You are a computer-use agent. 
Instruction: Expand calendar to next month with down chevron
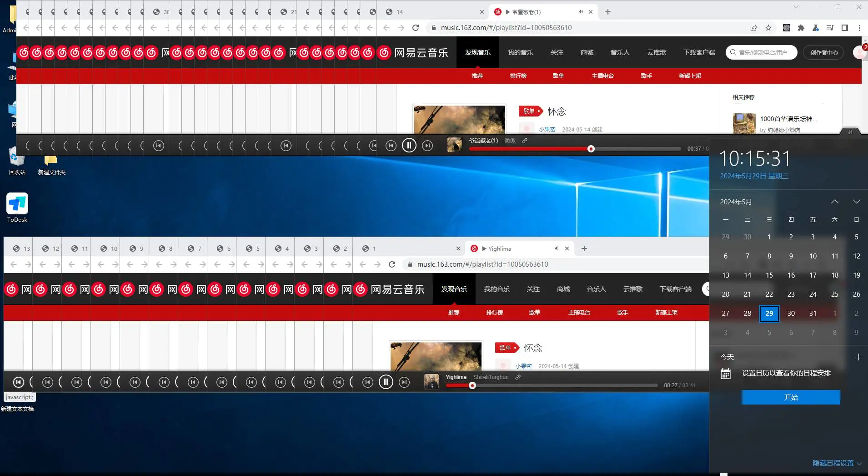point(857,202)
